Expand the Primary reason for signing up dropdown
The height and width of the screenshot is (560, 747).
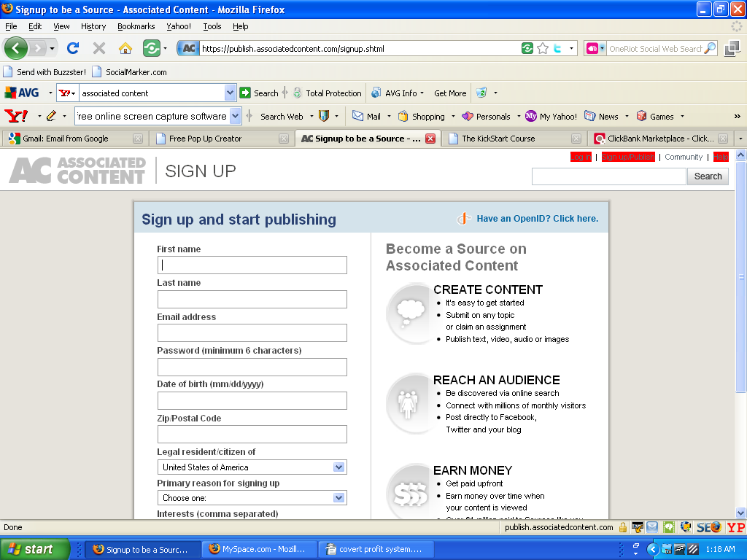pyautogui.click(x=338, y=498)
